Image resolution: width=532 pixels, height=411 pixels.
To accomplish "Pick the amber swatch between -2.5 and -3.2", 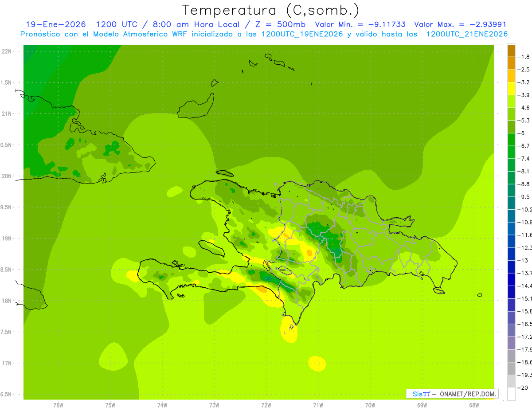I will click(x=511, y=76).
